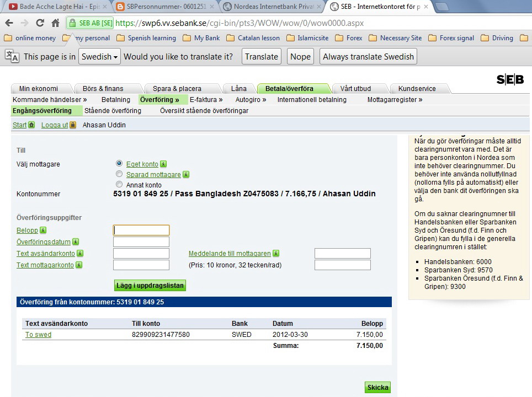Screen dimensions: 532x397
Task: Open the Swedish language dropdown
Action: [99, 56]
